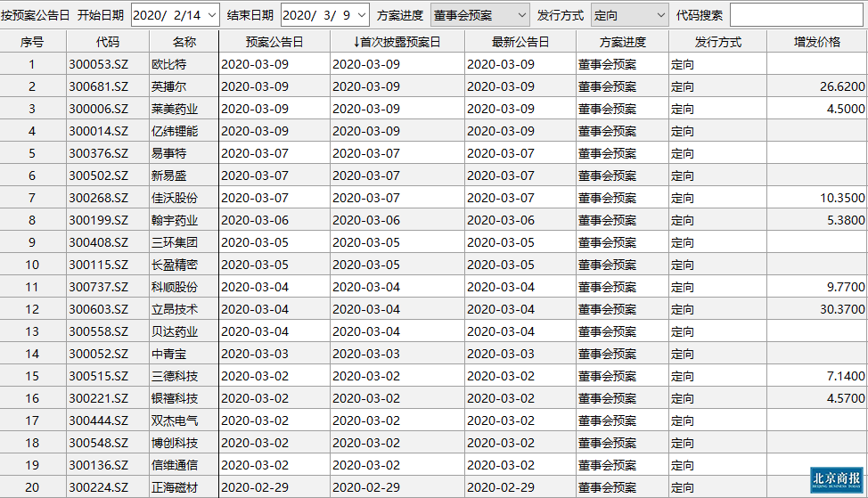Select row number 20 cell
This screenshot has width=868, height=498.
coord(32,487)
